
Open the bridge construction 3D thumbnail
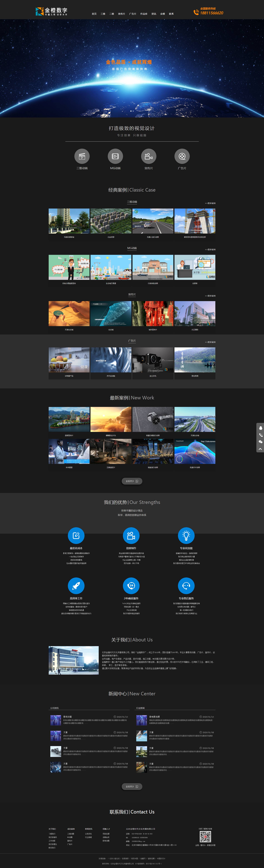coord(195,221)
